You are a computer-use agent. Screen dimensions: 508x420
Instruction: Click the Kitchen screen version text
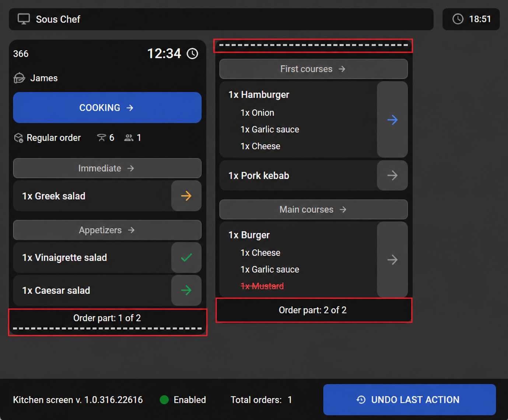[78, 400]
